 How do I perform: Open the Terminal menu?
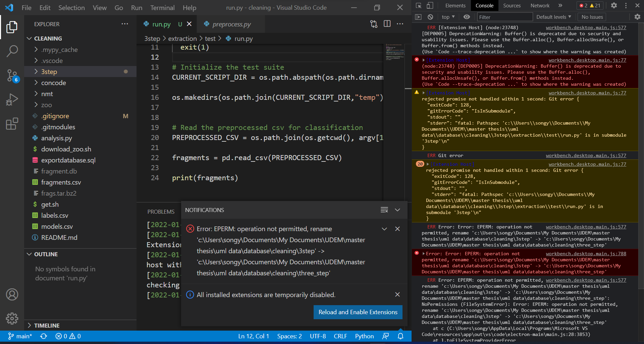[162, 8]
